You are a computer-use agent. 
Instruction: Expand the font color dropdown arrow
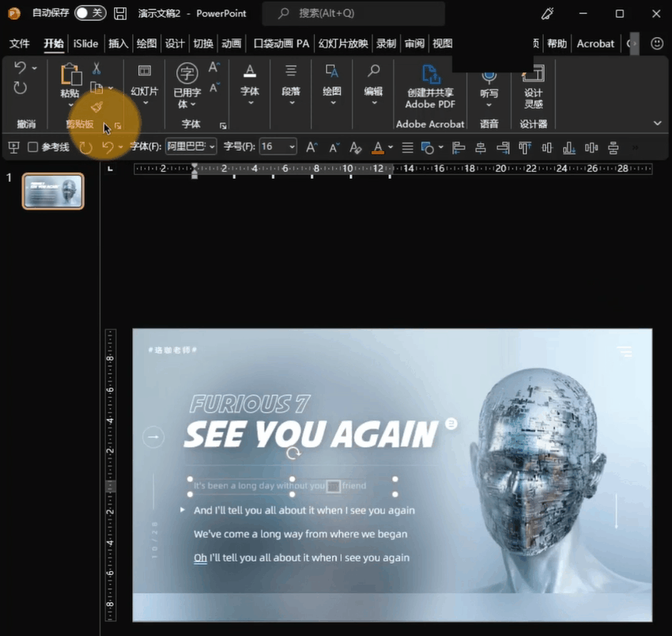tap(391, 147)
